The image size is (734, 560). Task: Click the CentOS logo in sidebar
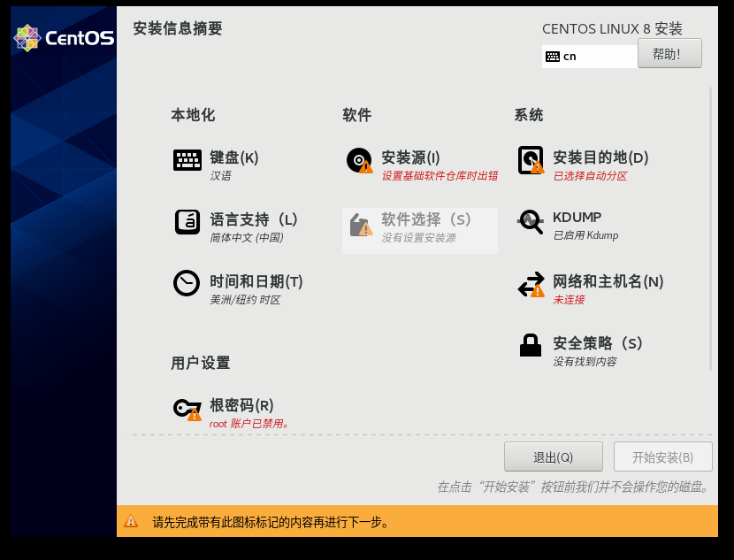coord(64,38)
